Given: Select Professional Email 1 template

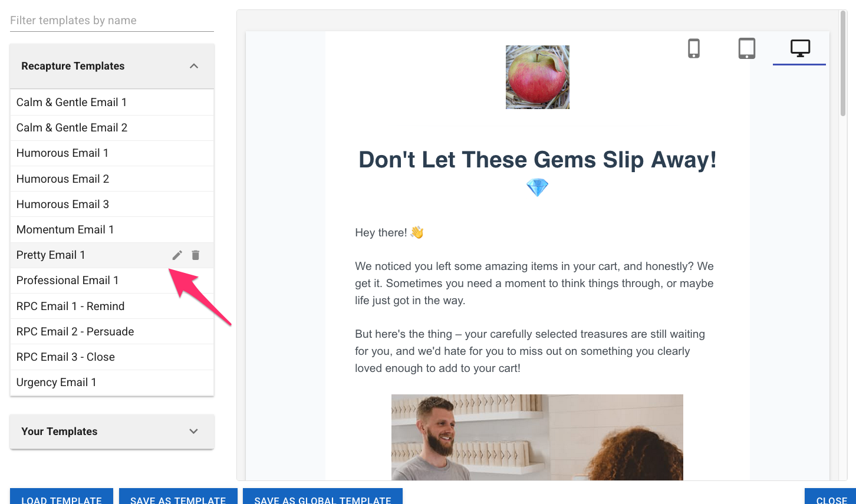Looking at the screenshot, I should click(x=112, y=281).
